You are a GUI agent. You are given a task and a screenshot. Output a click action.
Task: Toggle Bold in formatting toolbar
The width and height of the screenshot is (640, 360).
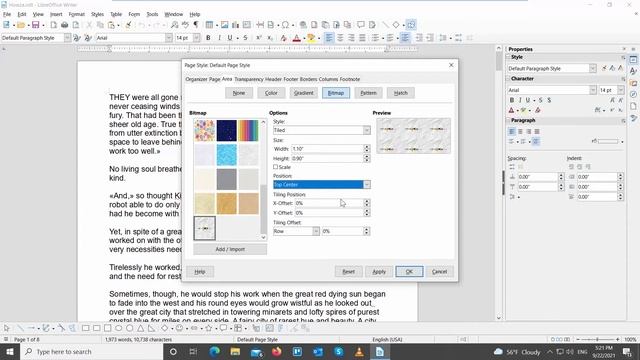[208, 38]
